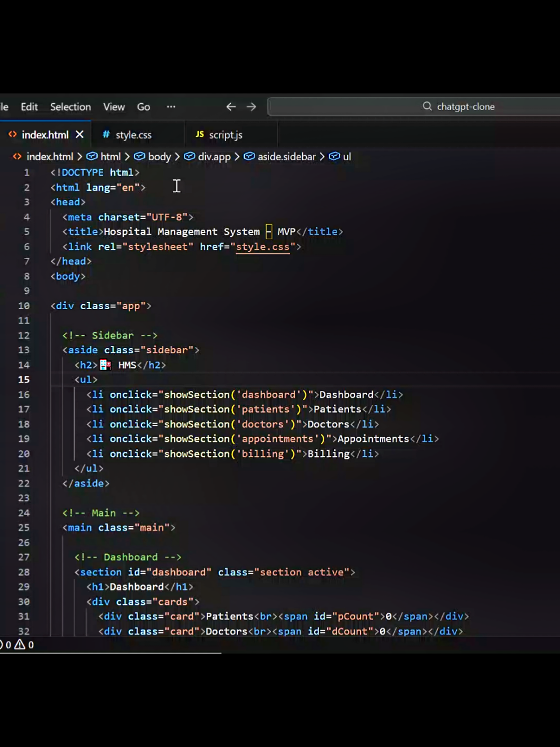Click the symbol icon before breadcrumb aside.sidebar
This screenshot has height=747, width=560.
[249, 156]
